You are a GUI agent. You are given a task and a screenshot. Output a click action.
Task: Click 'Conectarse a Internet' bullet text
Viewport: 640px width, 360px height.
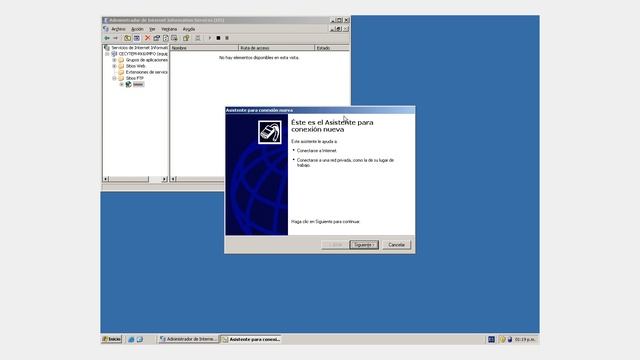317,151
